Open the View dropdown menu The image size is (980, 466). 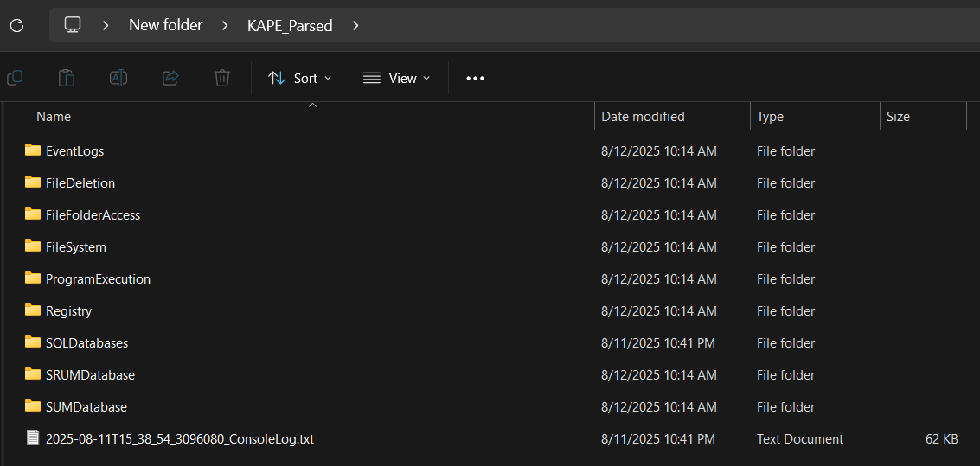(x=396, y=78)
